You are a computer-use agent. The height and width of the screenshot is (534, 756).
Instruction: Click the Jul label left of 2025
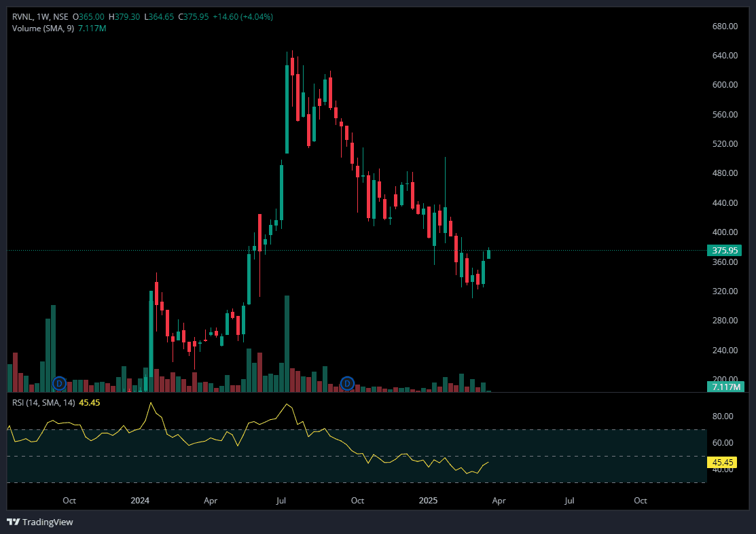pyautogui.click(x=281, y=501)
